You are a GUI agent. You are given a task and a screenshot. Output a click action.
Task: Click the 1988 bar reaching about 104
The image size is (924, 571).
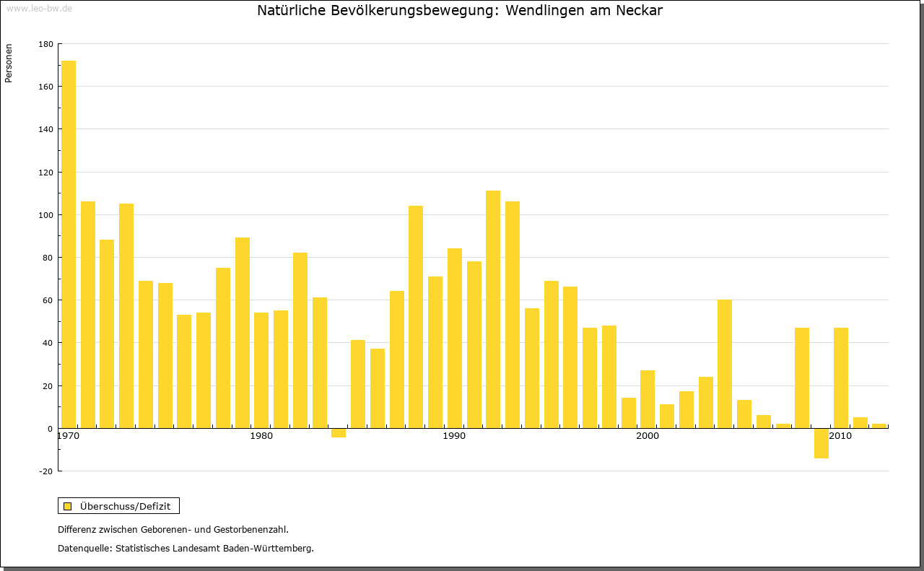(416, 317)
